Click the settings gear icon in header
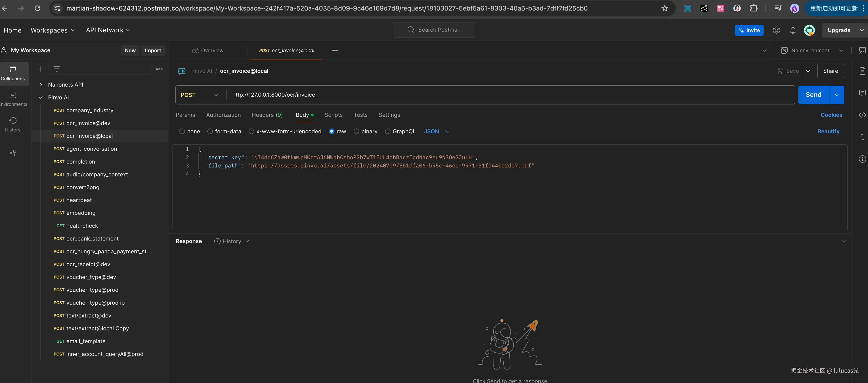Image resolution: width=868 pixels, height=383 pixels. (x=776, y=30)
